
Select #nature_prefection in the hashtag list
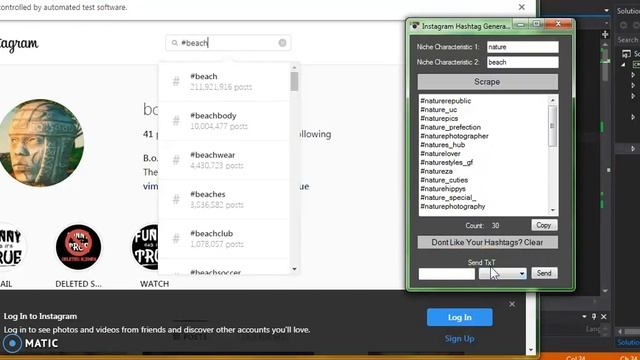(451, 127)
